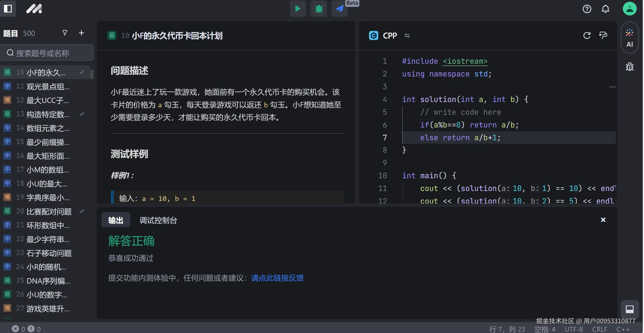This screenshot has height=333, width=644.
Task: Change indentation via 空格: 4
Action: [x=545, y=329]
